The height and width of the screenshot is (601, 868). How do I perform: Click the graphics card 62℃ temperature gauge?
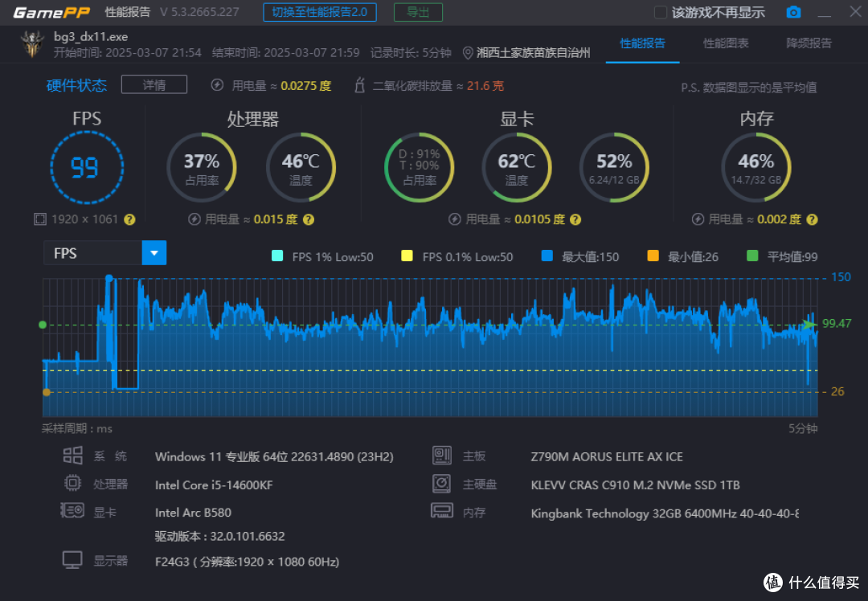517,168
